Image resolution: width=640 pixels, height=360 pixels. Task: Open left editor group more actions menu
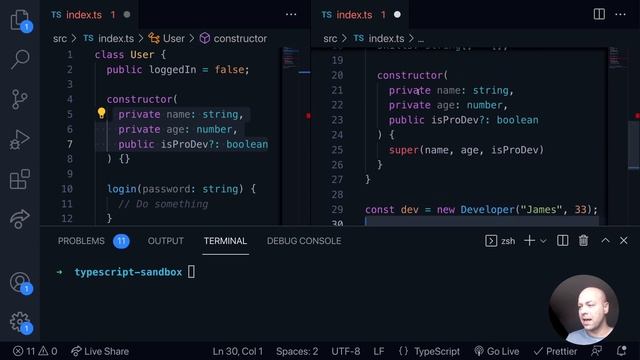[x=291, y=15]
